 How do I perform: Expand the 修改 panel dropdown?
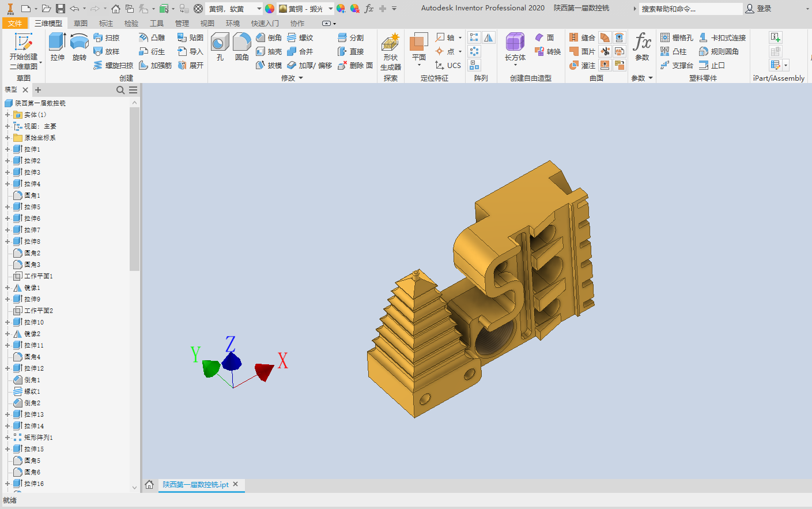[x=301, y=78]
